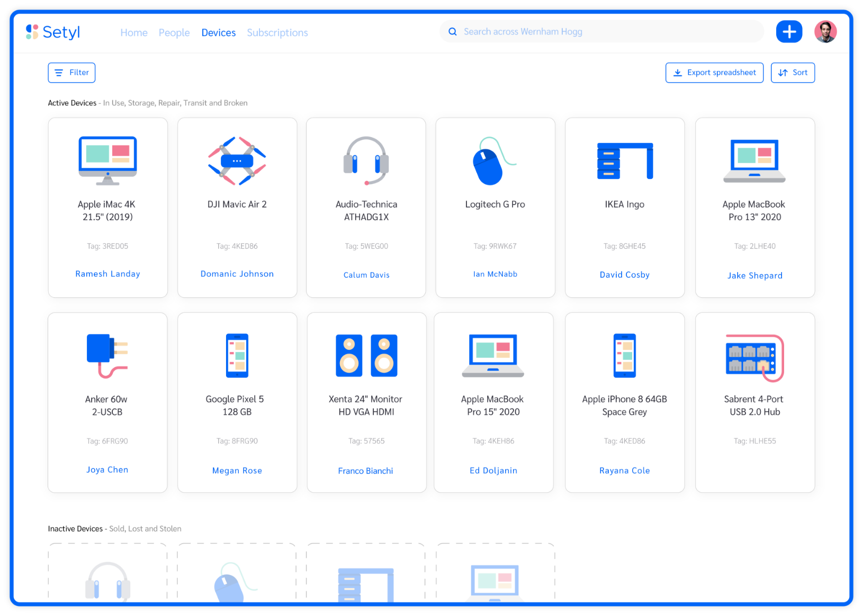The width and height of the screenshot is (863, 616).
Task: Click the DJI Mavic Air 2 drone icon
Action: point(237,161)
